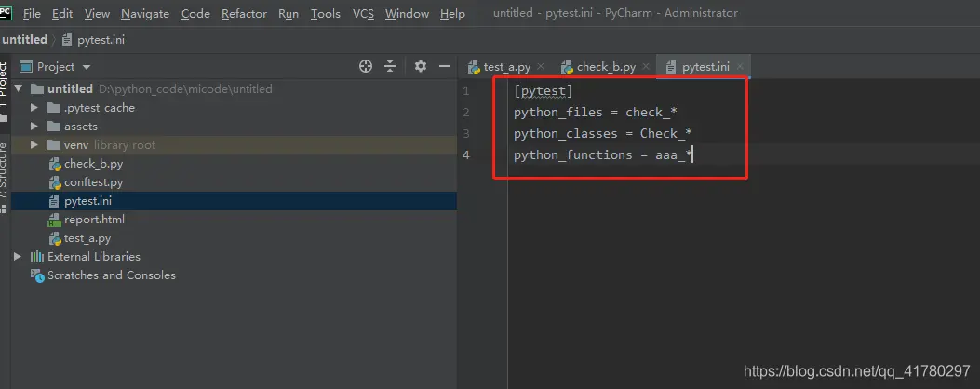Image resolution: width=980 pixels, height=389 pixels.
Task: Expand External Libraries node
Action: click(x=18, y=257)
